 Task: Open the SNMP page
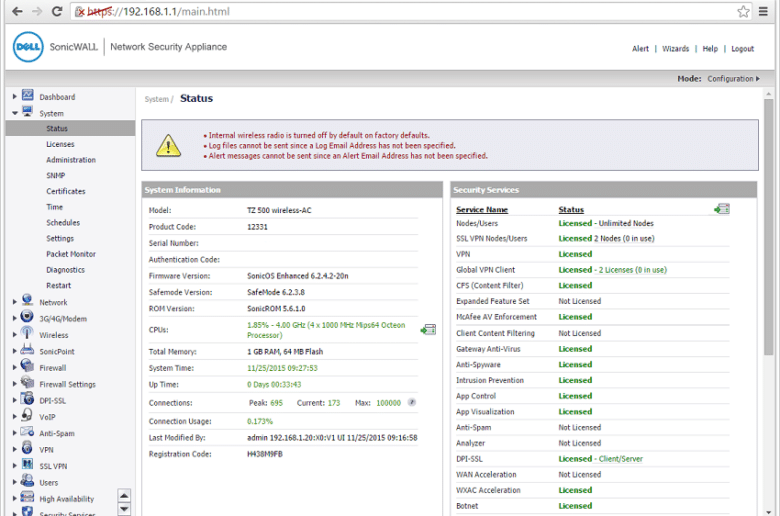[x=56, y=175]
